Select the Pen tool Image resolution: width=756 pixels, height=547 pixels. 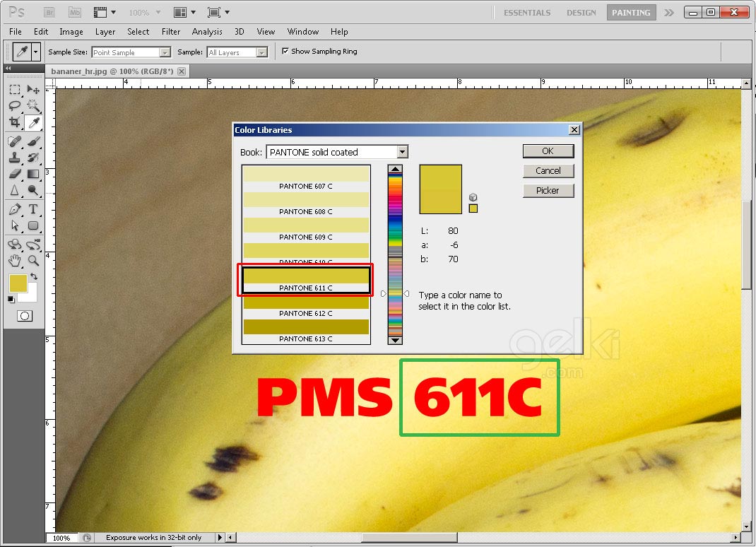pyautogui.click(x=14, y=209)
